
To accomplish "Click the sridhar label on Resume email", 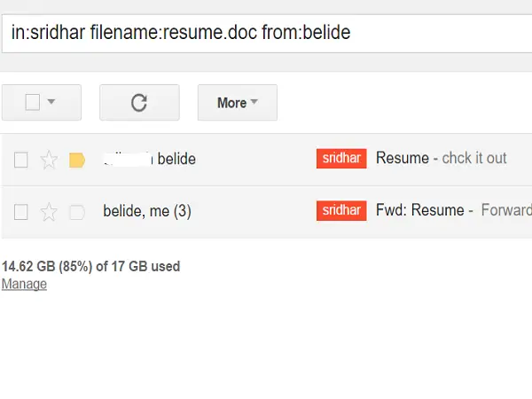I will (341, 159).
